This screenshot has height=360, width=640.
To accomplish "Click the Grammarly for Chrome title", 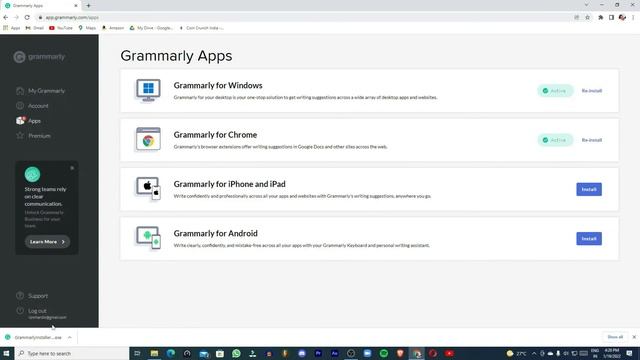I will pos(215,135).
